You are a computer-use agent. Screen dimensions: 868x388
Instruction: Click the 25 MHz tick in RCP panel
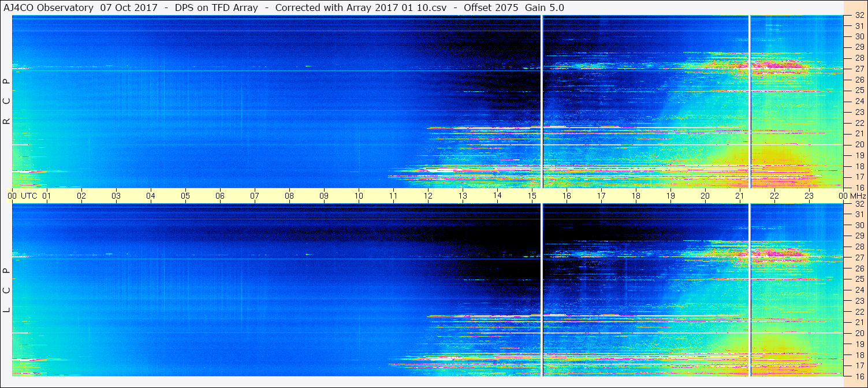[859, 90]
